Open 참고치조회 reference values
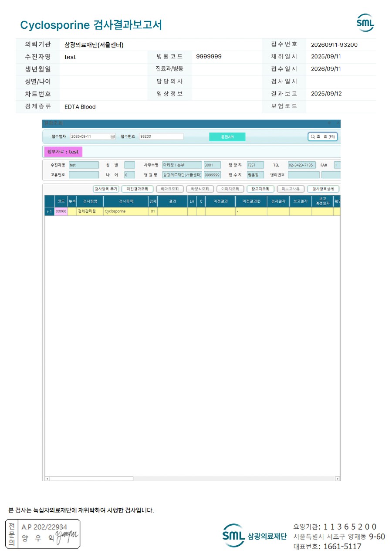 [x=260, y=189]
